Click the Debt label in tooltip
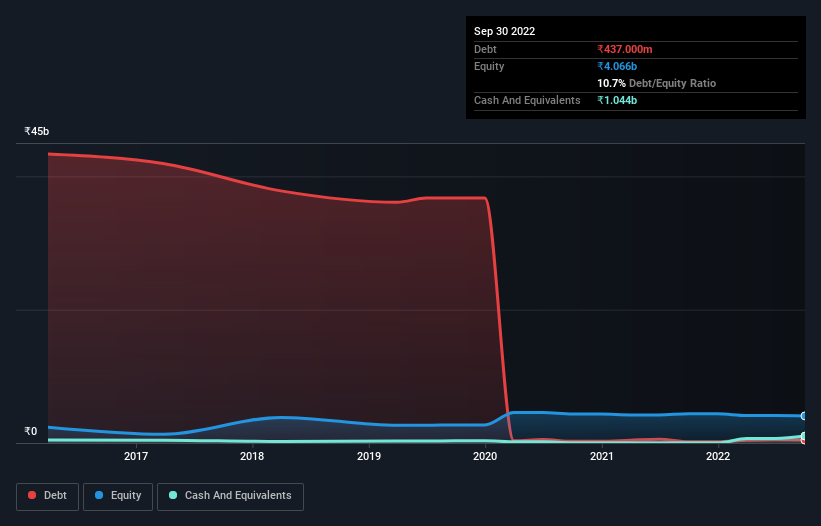This screenshot has height=526, width=821. point(485,49)
